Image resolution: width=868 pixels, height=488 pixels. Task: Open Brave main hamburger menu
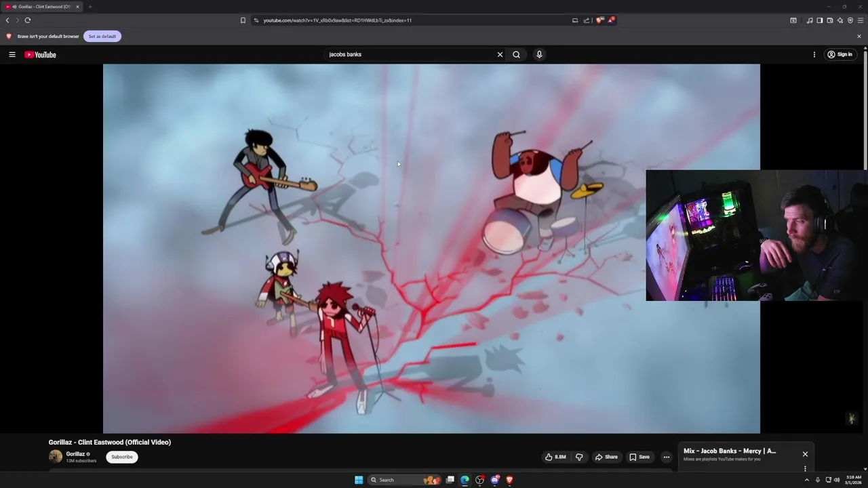861,20
